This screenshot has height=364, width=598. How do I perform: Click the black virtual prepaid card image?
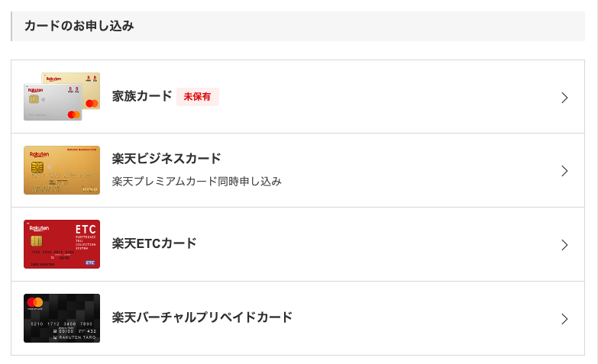62,318
